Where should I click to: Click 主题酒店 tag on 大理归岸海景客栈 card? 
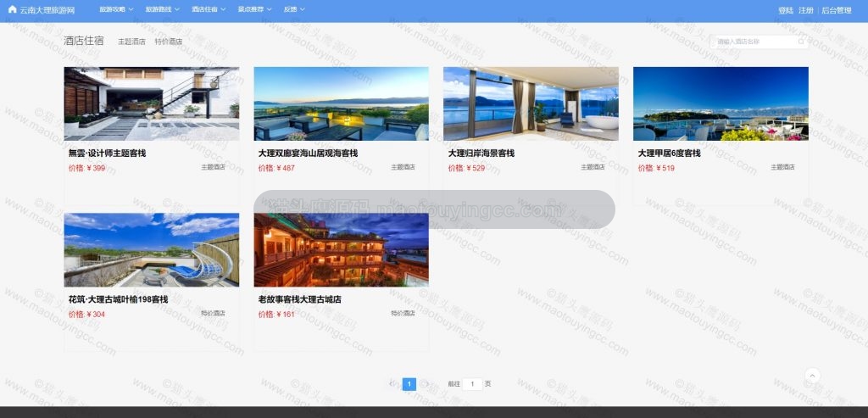pos(593,167)
